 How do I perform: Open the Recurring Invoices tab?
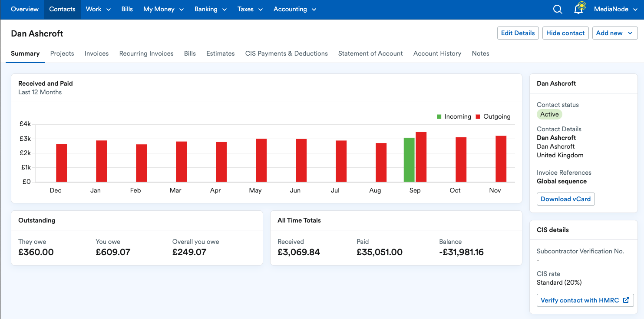pyautogui.click(x=146, y=53)
